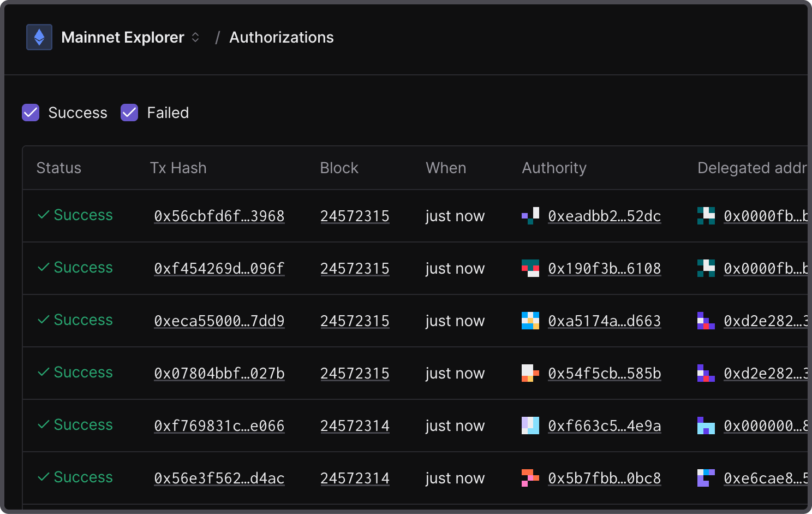The width and height of the screenshot is (812, 514).
Task: Open transaction 0xeca55000...7dd9
Action: pos(219,321)
